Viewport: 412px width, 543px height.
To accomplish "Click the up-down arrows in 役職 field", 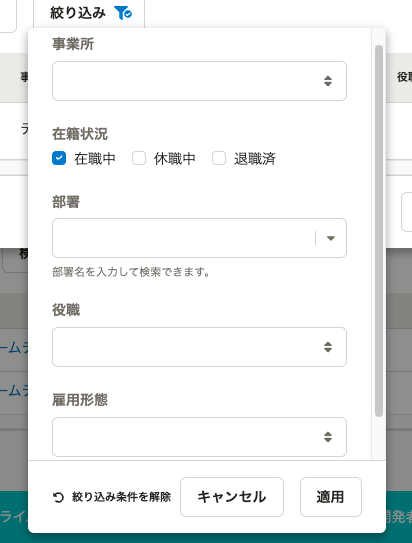I will [328, 347].
